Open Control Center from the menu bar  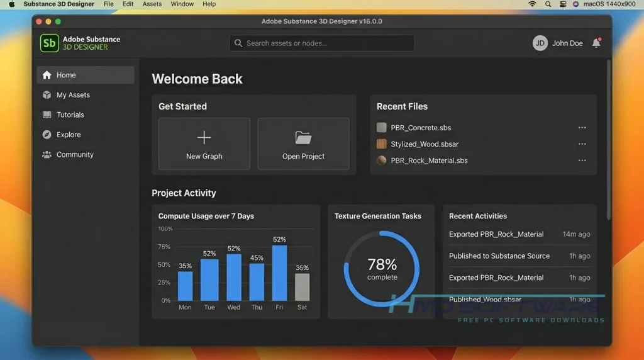563,4
